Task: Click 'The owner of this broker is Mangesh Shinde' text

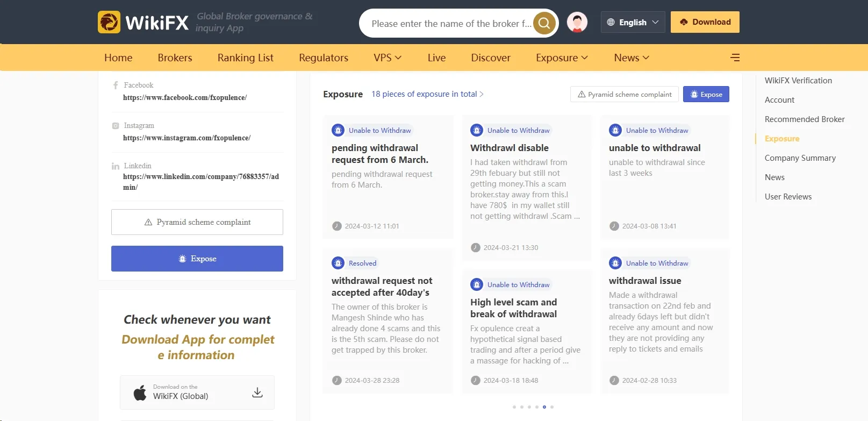Action: click(x=386, y=329)
